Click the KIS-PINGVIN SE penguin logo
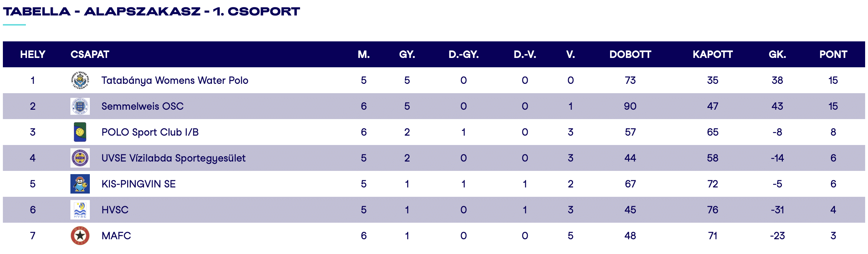868x254 pixels. pos(80,184)
